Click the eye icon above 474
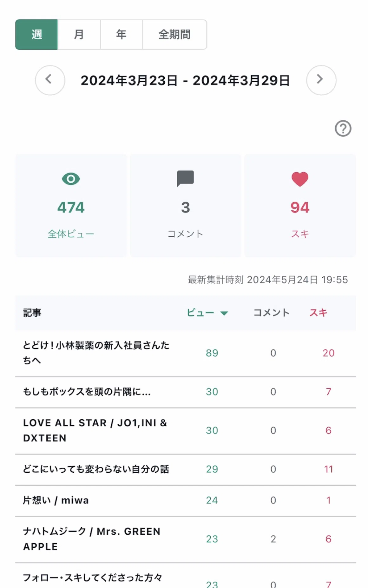This screenshot has width=368, height=588. 71,179
